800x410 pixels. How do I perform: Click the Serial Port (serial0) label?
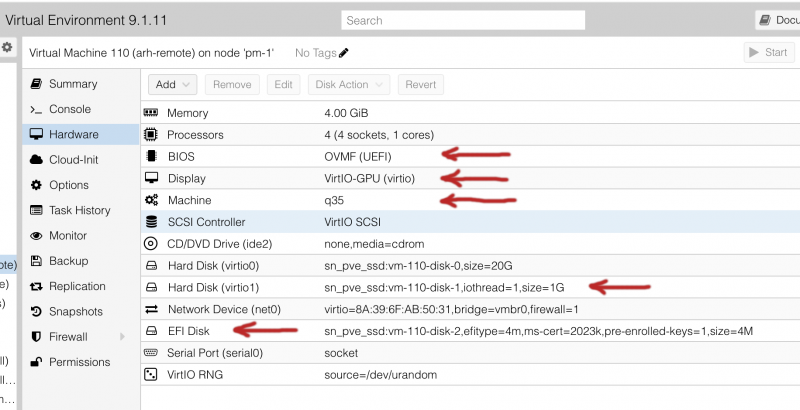coord(215,353)
